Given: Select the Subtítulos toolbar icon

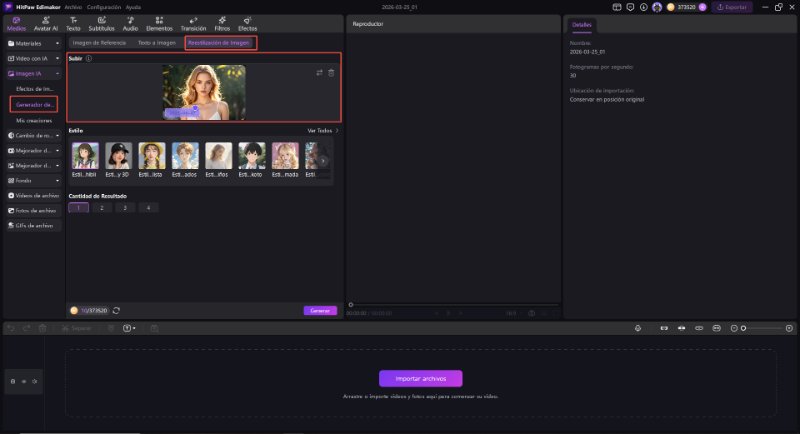Looking at the screenshot, I should tap(101, 24).
